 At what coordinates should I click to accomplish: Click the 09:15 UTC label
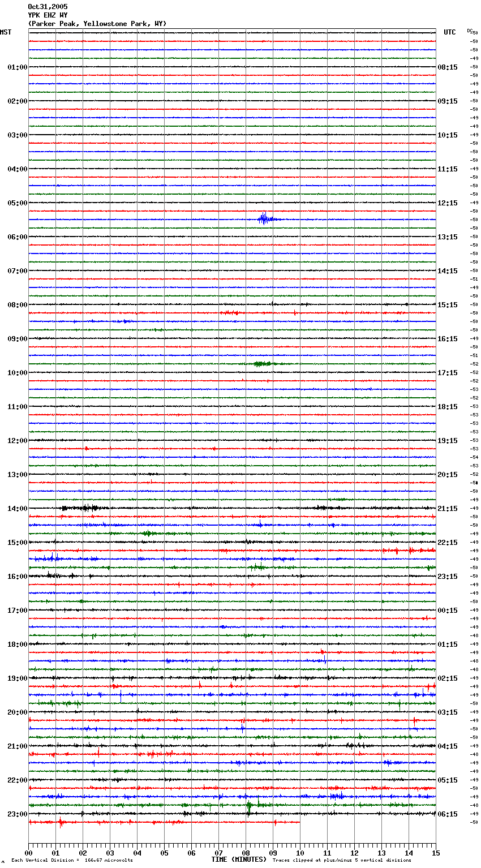[448, 101]
